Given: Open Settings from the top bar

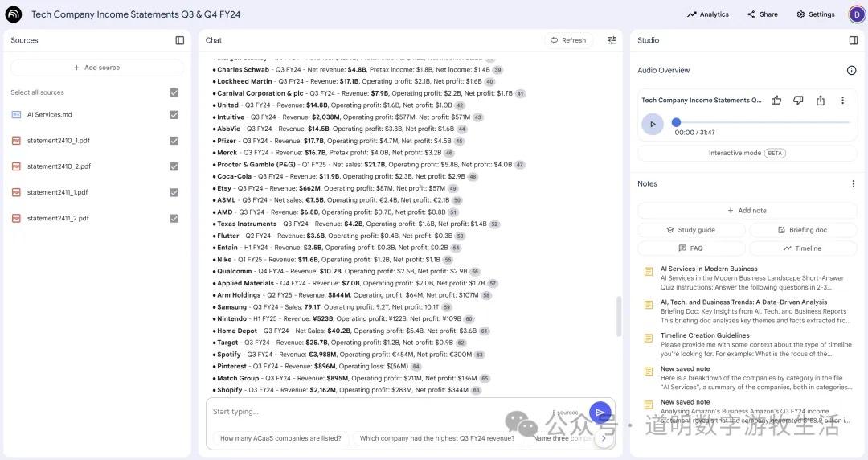Looking at the screenshot, I should (x=815, y=14).
